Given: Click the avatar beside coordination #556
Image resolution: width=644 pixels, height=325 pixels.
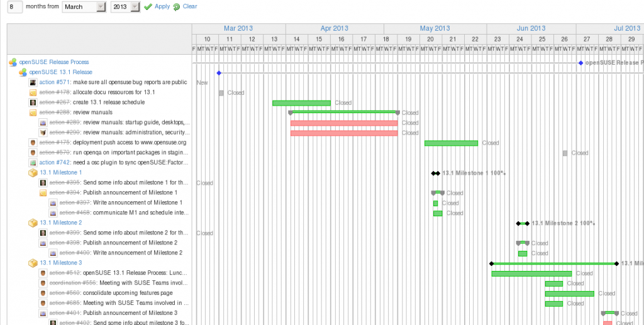Looking at the screenshot, I should point(43,283).
